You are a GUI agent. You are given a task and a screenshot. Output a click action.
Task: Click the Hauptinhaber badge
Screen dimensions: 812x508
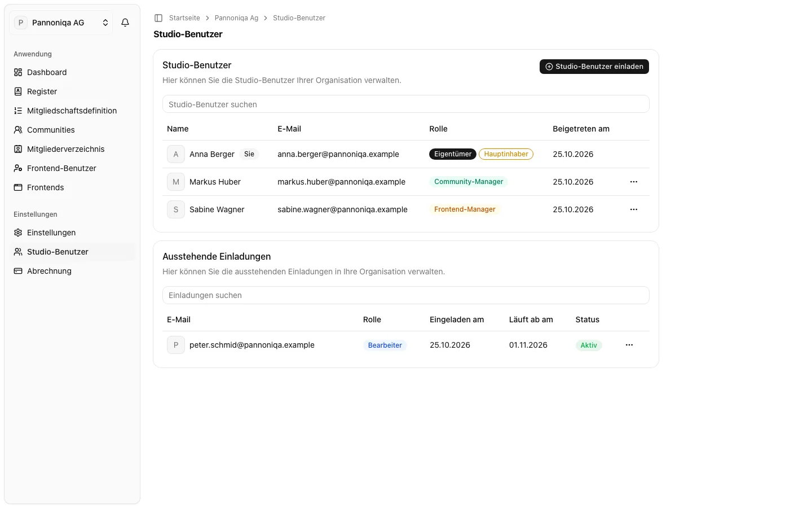click(x=506, y=154)
